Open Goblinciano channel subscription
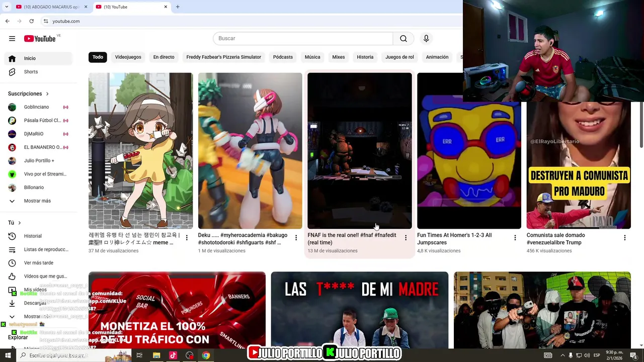Image resolution: width=644 pixels, height=362 pixels. tap(38, 107)
